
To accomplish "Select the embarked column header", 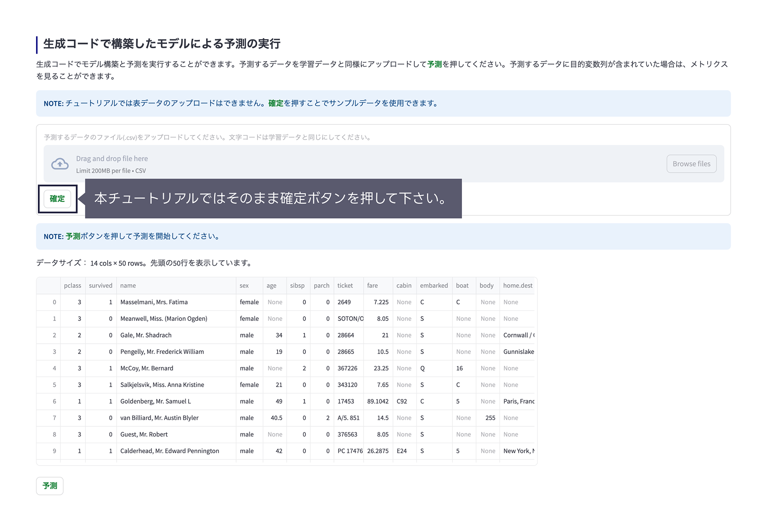I will 434,286.
